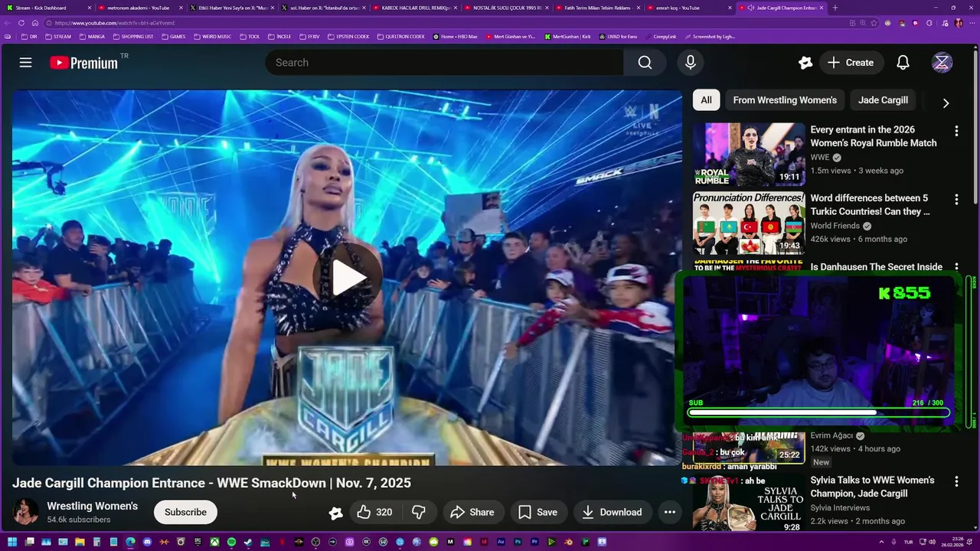
Task: Click the sparkle icon left of the like button
Action: [335, 513]
